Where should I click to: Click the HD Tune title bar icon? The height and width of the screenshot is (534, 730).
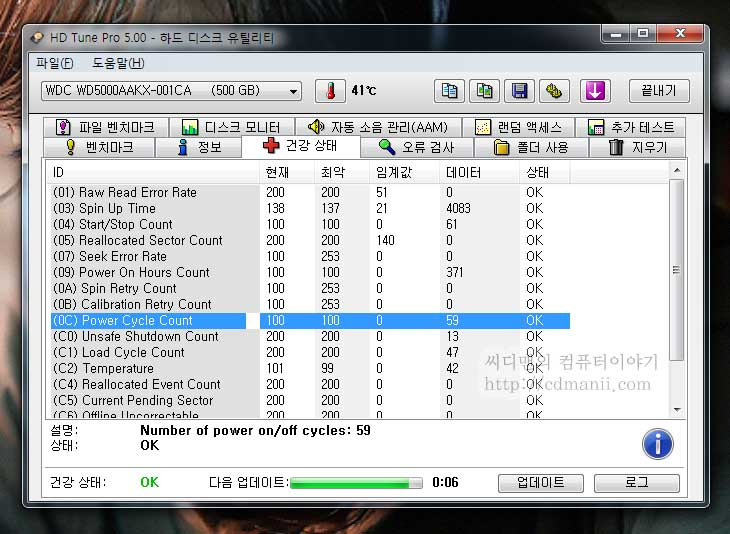37,38
